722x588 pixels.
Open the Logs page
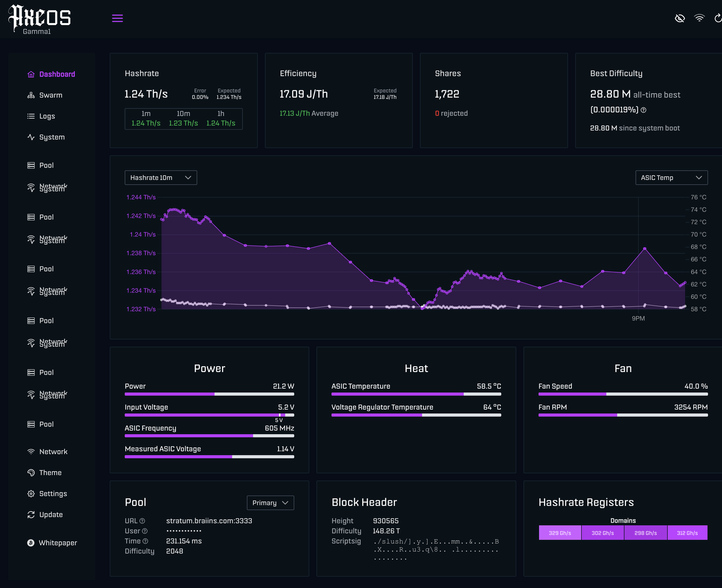[x=47, y=116]
